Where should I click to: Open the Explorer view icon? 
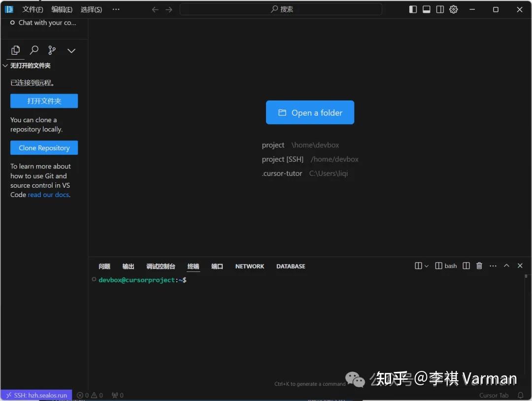point(15,50)
